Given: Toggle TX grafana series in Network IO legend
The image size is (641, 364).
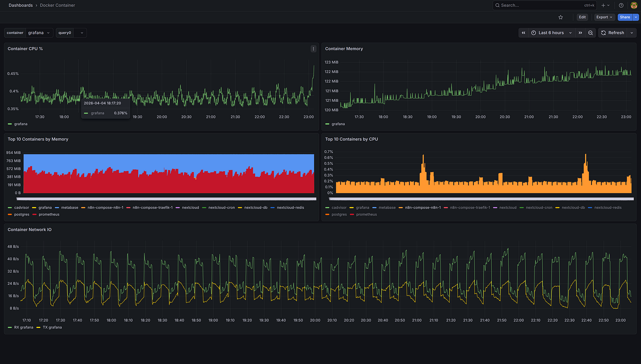Looking at the screenshot, I should 52,328.
